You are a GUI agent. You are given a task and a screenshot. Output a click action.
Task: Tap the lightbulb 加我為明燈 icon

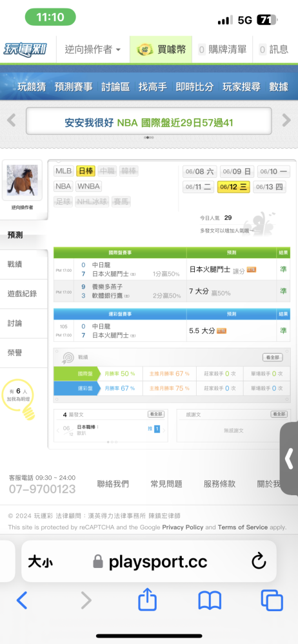click(18, 400)
